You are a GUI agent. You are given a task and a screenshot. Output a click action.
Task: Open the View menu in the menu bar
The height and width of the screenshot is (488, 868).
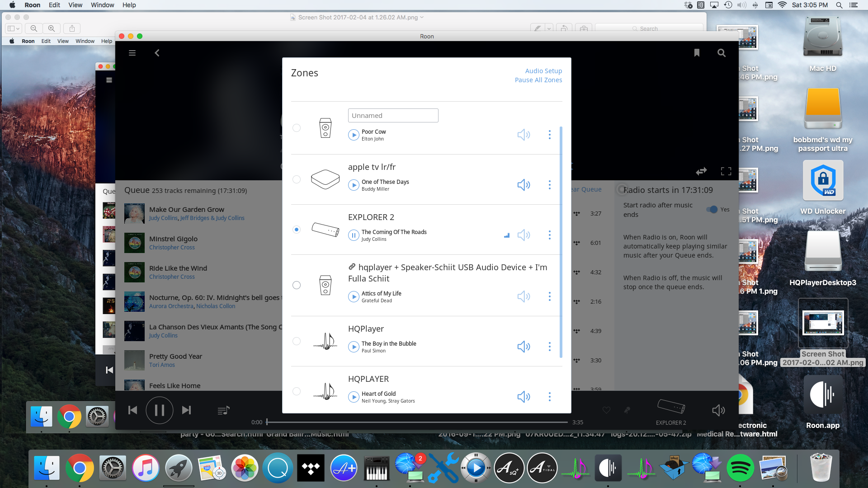pos(75,5)
